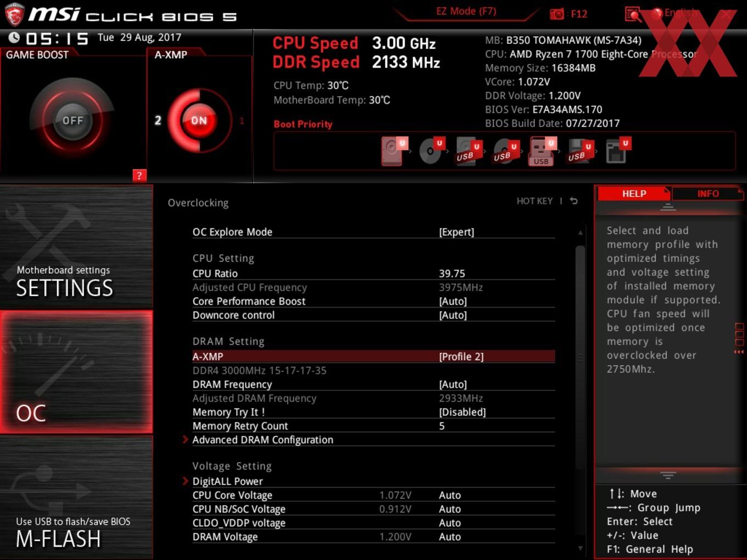The image size is (747, 560).
Task: Click the Overclocking page heading
Action: point(198,203)
